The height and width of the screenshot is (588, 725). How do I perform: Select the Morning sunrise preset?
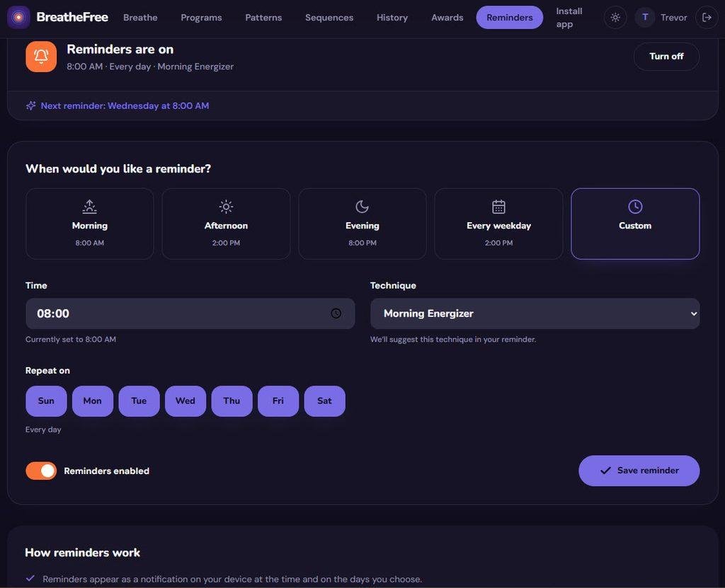[90, 224]
